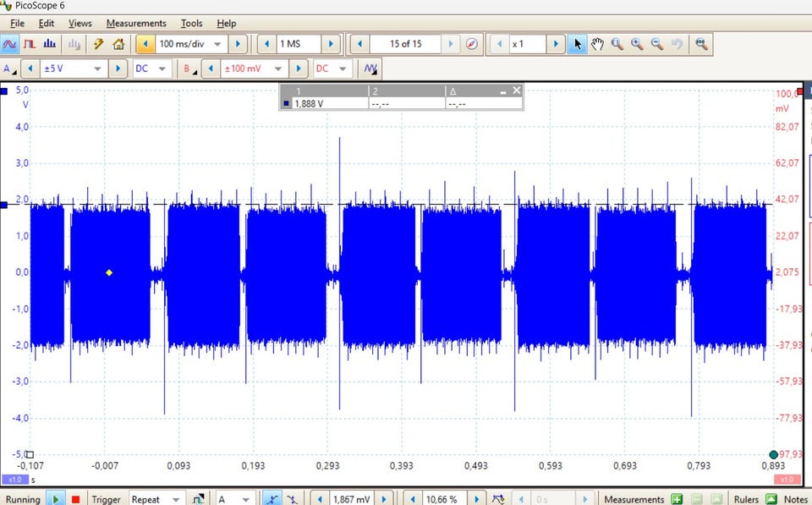Click the Notes button in status bar
Image resolution: width=812 pixels, height=505 pixels.
point(795,499)
